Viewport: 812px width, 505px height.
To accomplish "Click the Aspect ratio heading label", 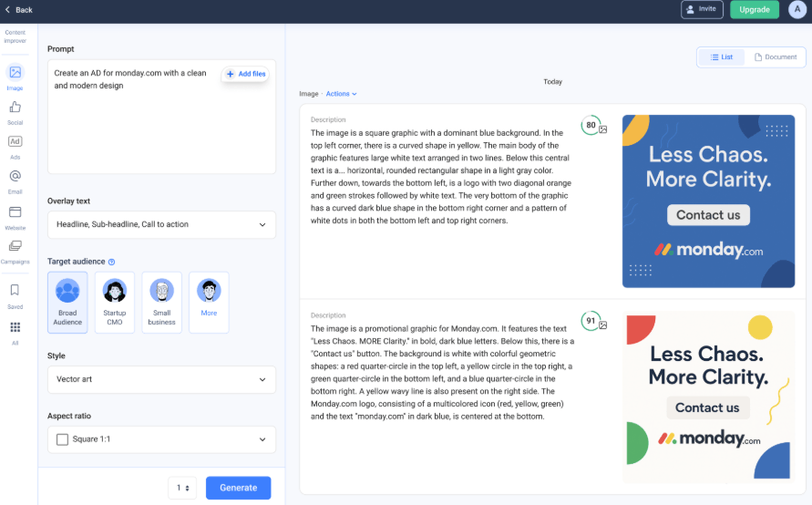I will [x=69, y=416].
